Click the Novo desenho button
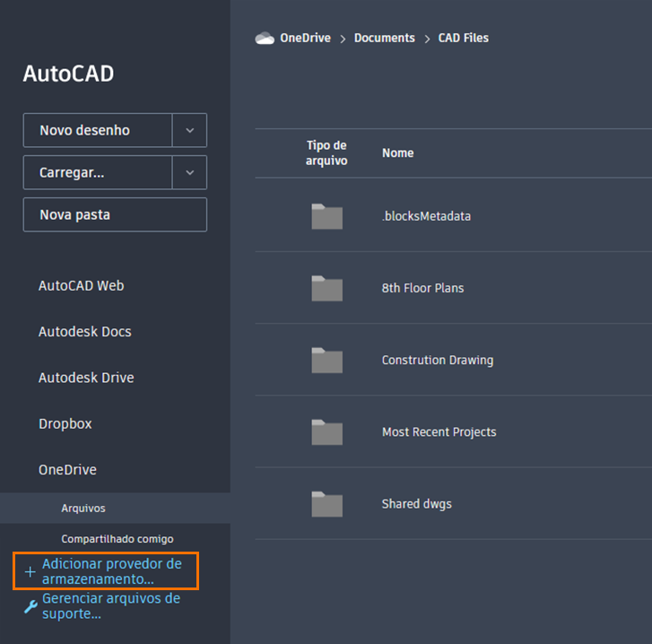This screenshot has width=652, height=644. (x=98, y=130)
